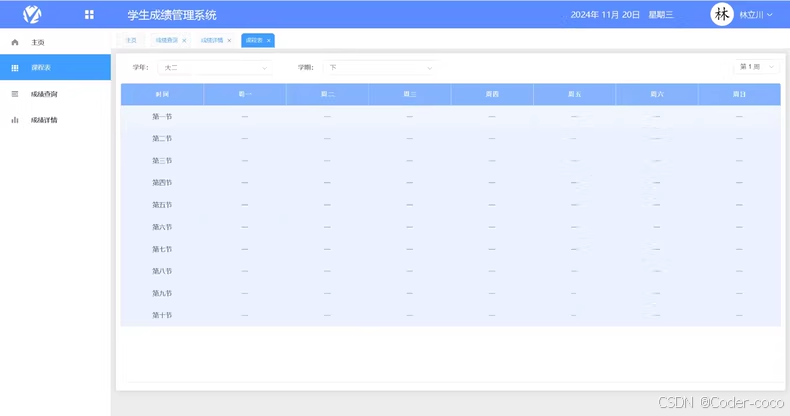
Task: Select the 第三节 row label
Action: pyautogui.click(x=162, y=161)
